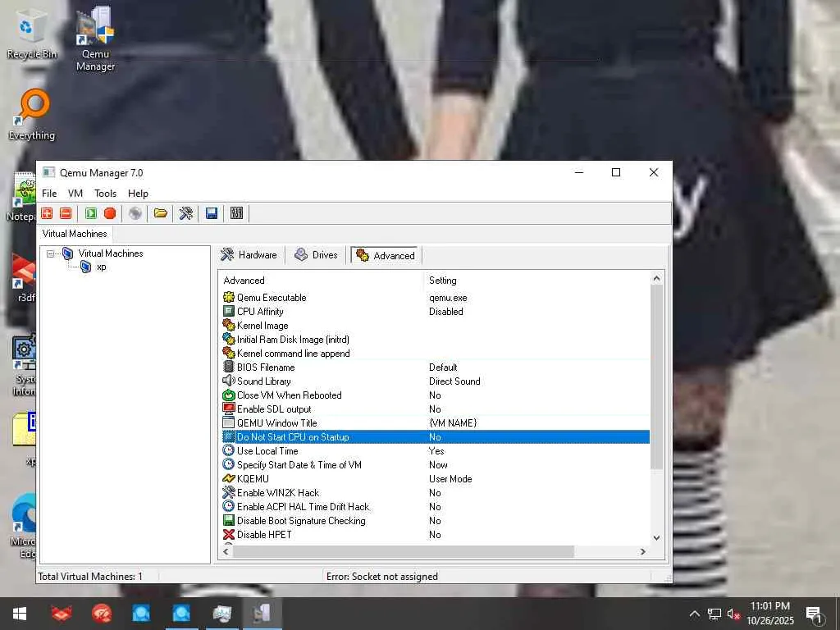Viewport: 840px width, 630px height.
Task: Click the Error: Socket not assigned status text
Action: point(382,577)
